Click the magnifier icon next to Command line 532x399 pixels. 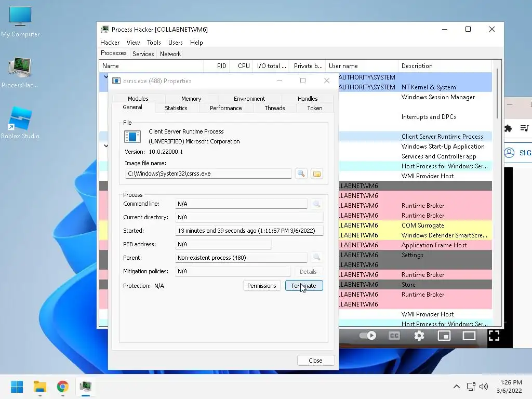(x=316, y=204)
